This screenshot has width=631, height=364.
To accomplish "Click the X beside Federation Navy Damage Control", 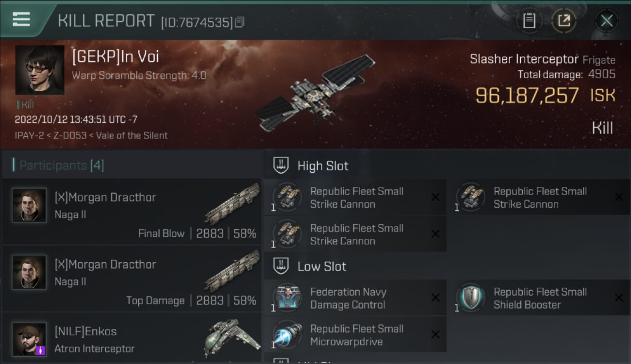I will point(435,298).
